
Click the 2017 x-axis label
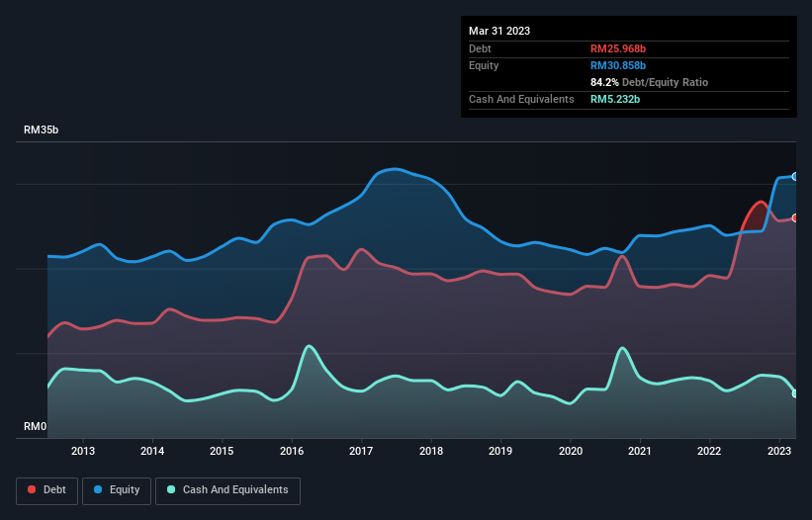[x=361, y=451]
